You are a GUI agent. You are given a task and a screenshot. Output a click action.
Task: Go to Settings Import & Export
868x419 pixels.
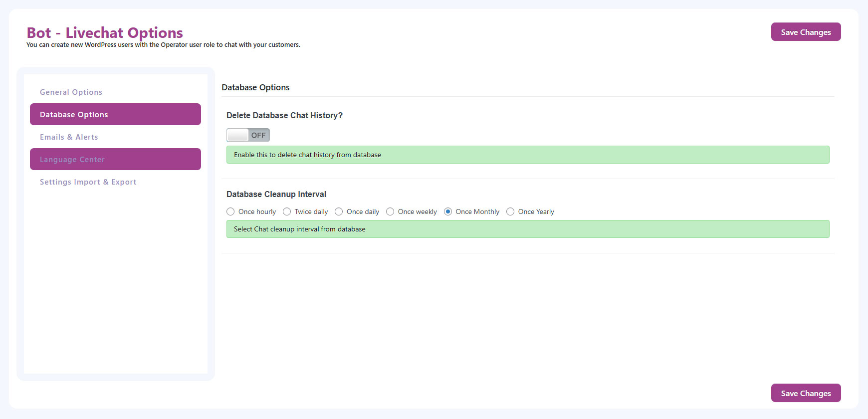[88, 182]
